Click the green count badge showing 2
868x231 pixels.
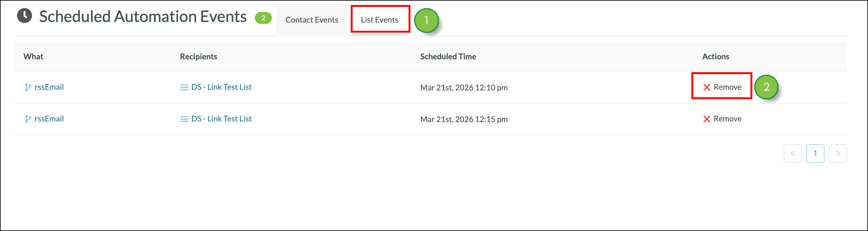[263, 18]
